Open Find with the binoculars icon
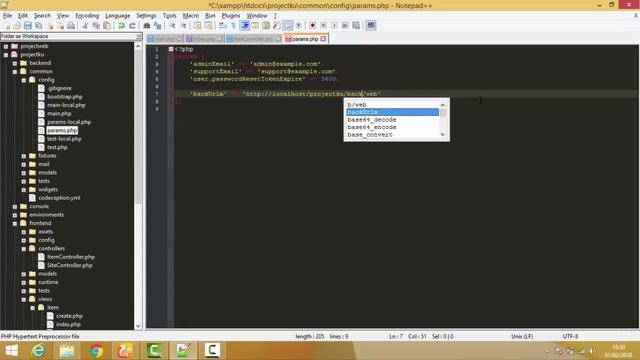Viewport: 640px width, 360px height. coord(147,25)
